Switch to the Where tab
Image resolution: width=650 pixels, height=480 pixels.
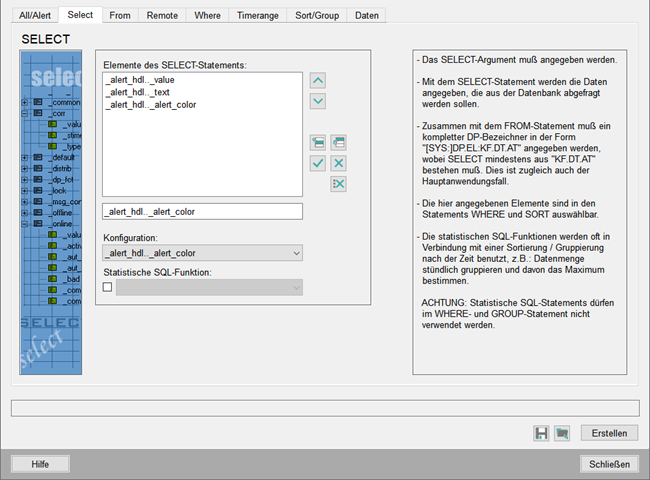(208, 15)
